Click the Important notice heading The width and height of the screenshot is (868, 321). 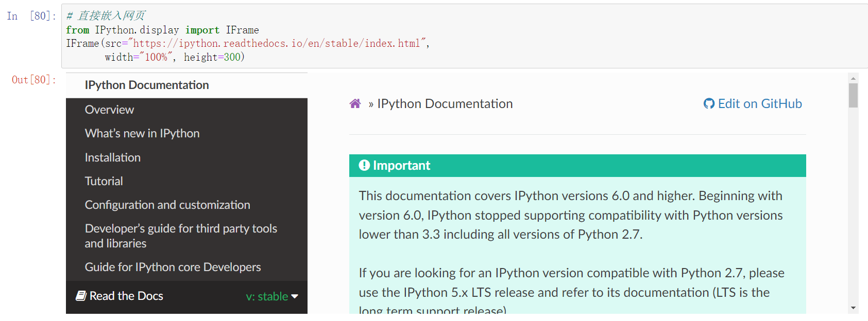[x=401, y=165]
